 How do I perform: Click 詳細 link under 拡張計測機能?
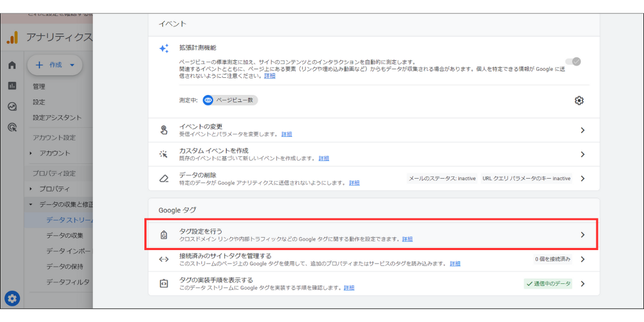(x=269, y=76)
